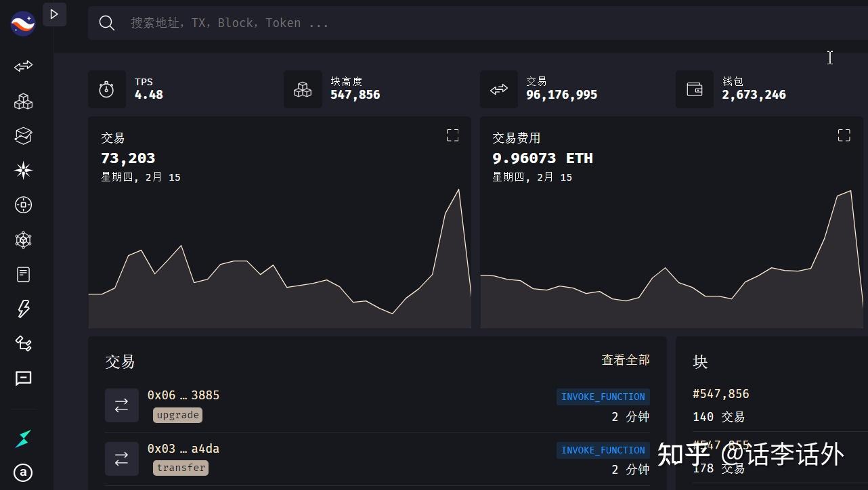Click INVOKE_FUNCTION badge on the 0x06 transaction
868x490 pixels.
(x=603, y=397)
